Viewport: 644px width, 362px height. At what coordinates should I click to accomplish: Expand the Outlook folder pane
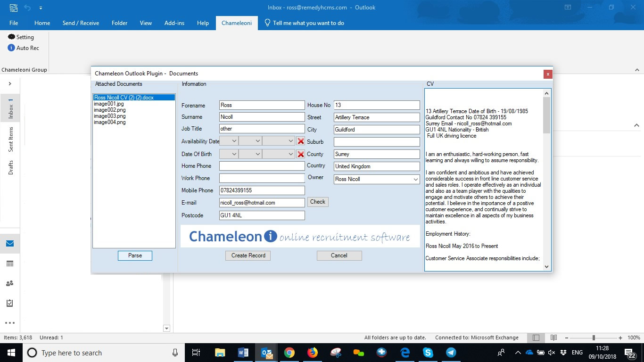[10, 83]
